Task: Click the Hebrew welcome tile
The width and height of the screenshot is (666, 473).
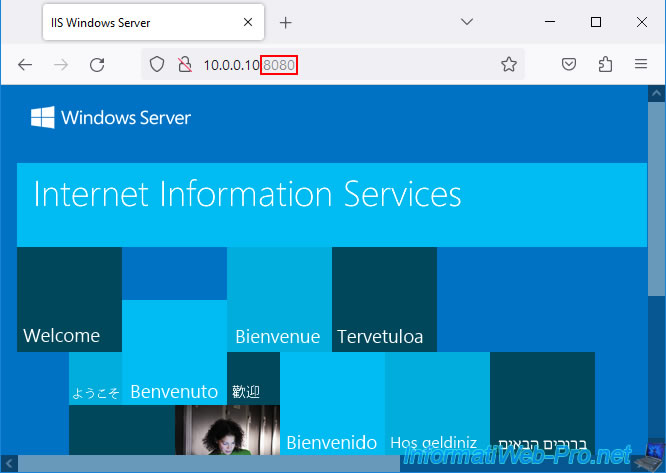Action: tap(542, 403)
